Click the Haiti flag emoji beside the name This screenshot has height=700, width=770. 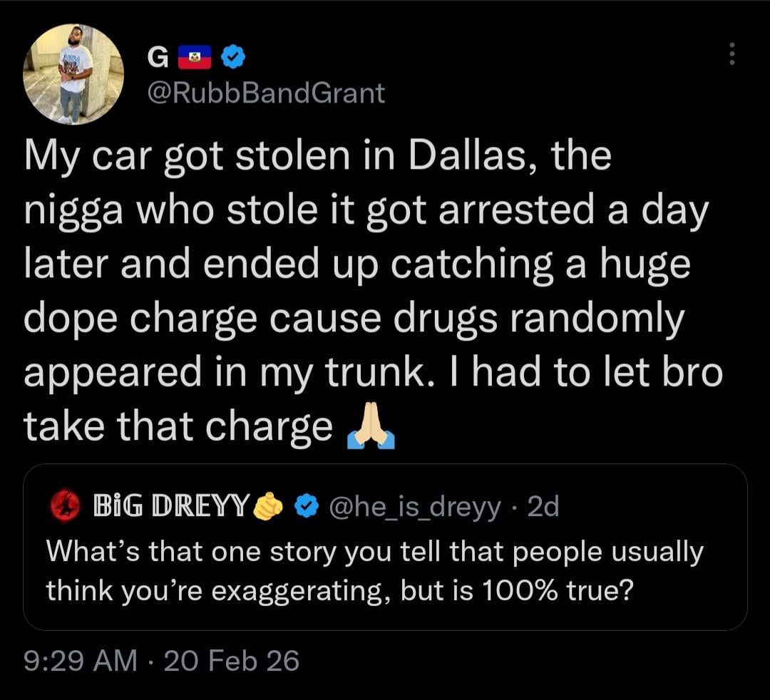[x=194, y=57]
